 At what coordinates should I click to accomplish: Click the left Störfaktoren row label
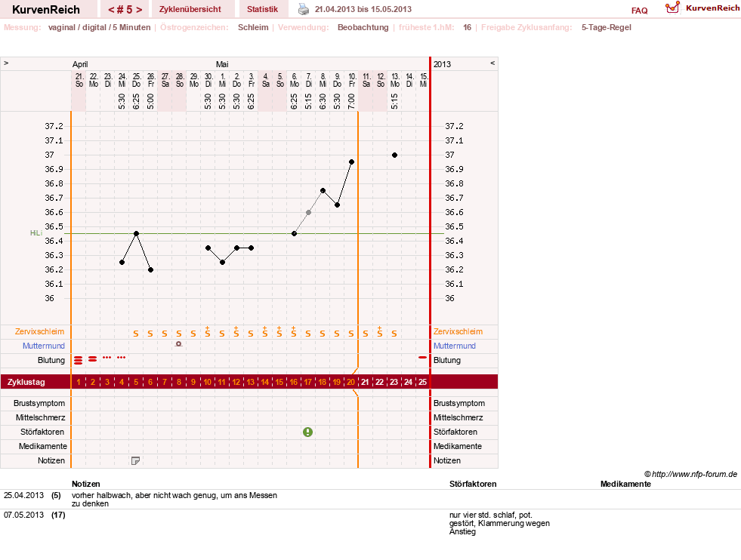42,432
